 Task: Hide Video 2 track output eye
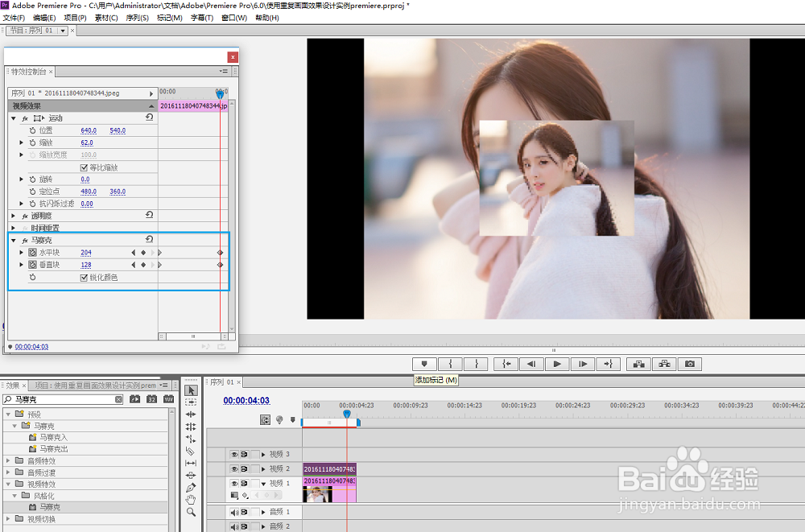click(234, 469)
